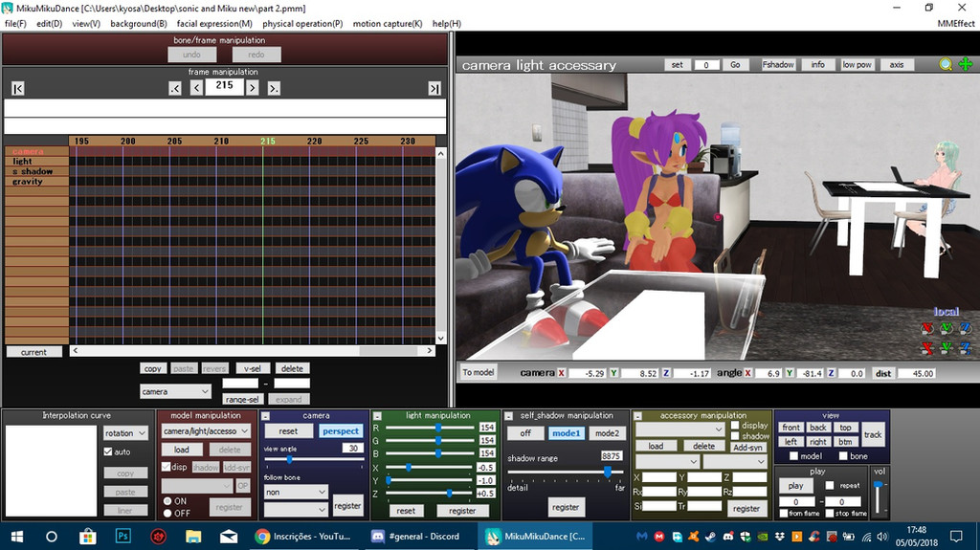Click the local Y rotation icon
The width and height of the screenshot is (980, 550).
point(947,328)
